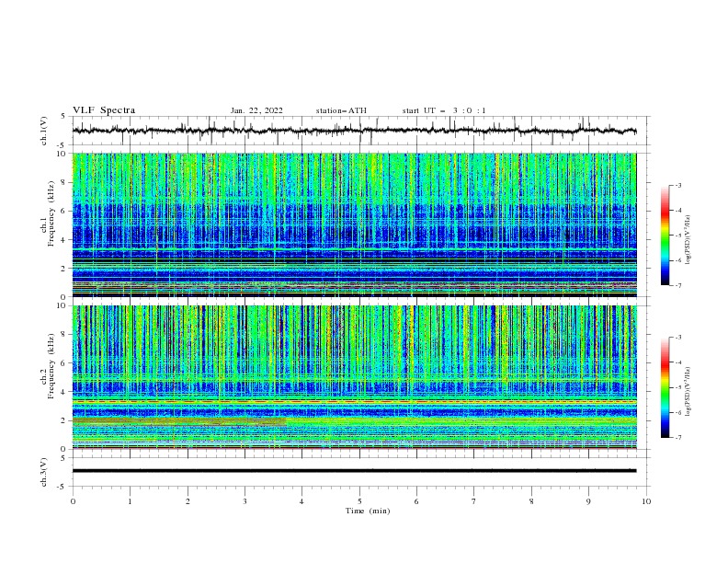Click the lower PSD color scale bar
728x563 pixels.
pos(665,387)
